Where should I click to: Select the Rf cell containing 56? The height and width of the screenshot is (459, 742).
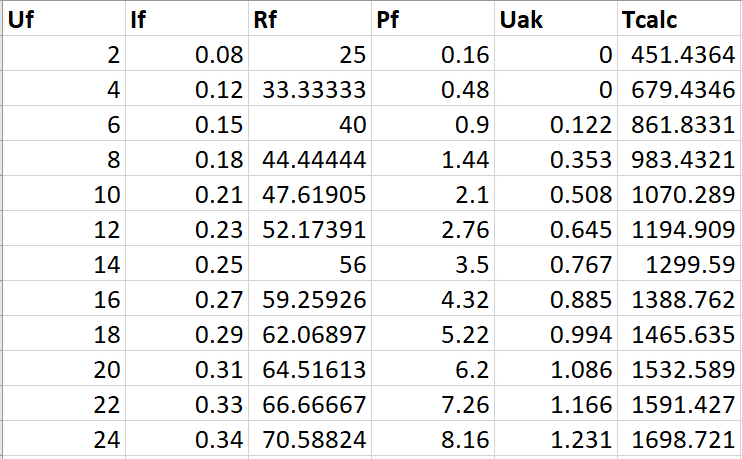[x=309, y=265]
